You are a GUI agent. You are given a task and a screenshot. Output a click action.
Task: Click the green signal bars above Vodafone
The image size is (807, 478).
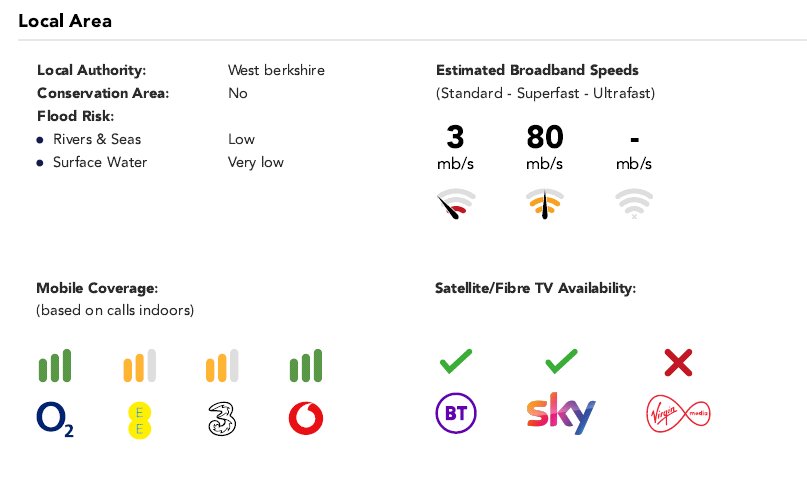pyautogui.click(x=306, y=365)
